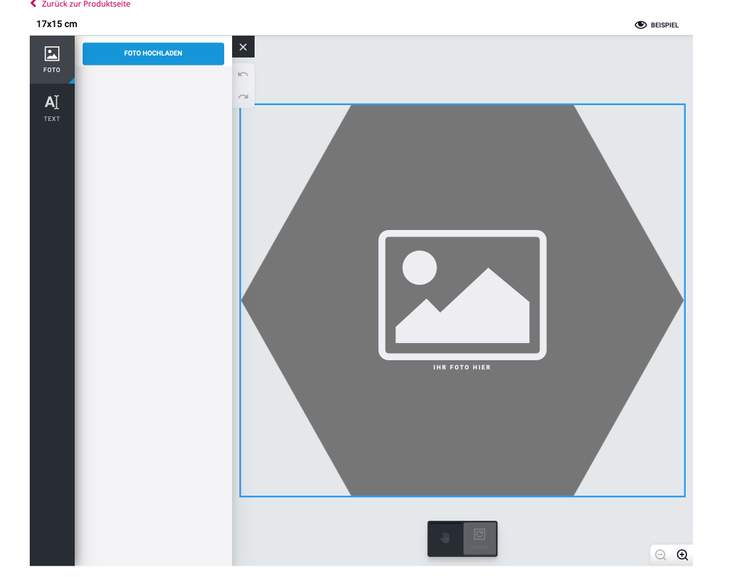The width and height of the screenshot is (734, 577).
Task: Go back via Zurück zur Produktseite
Action: click(80, 4)
